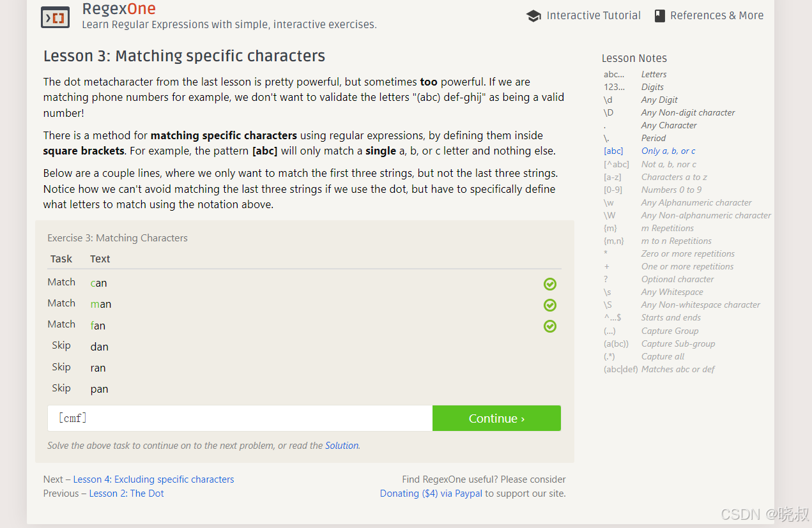This screenshot has height=528, width=812.
Task: Click the book icon beside References & More
Action: click(660, 16)
